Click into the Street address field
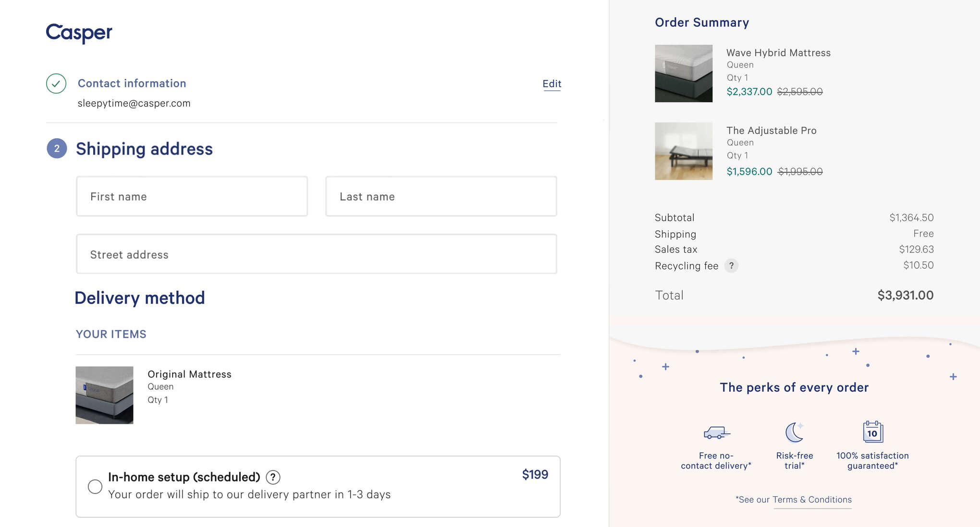 coord(316,254)
